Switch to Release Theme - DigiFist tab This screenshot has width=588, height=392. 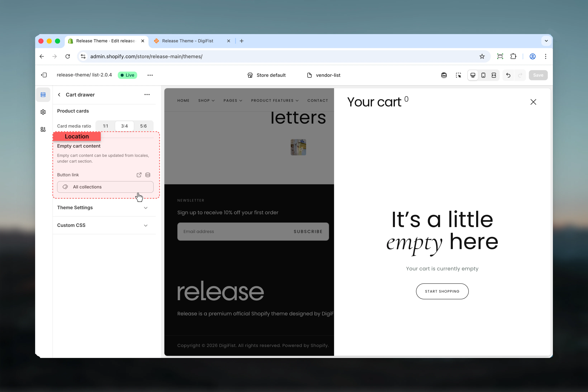[187, 41]
